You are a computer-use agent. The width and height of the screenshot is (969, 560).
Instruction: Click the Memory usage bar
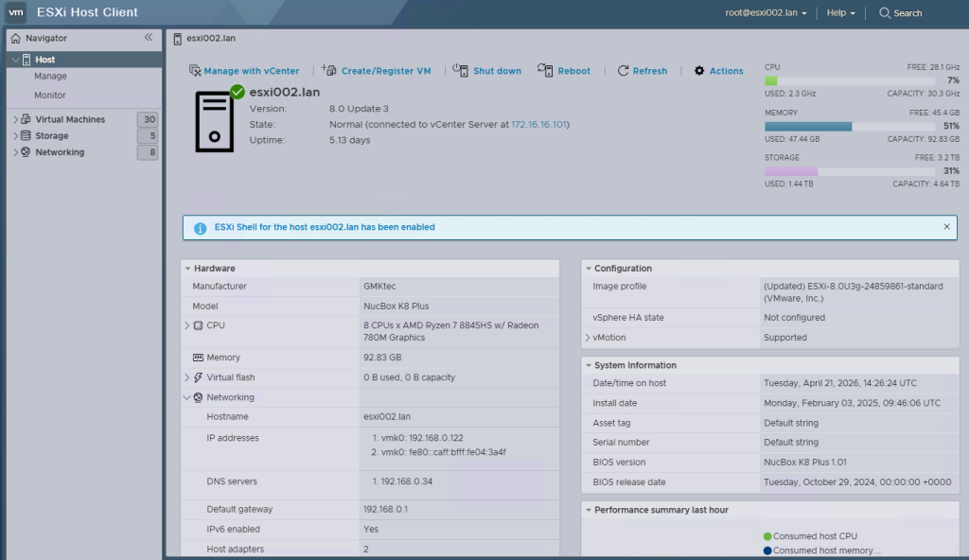coord(850,126)
